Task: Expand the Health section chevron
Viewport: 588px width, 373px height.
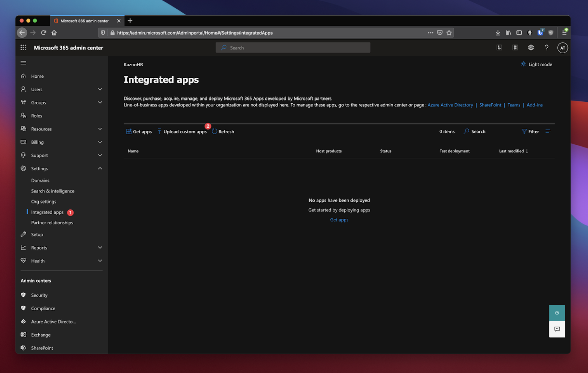Action: [100, 261]
